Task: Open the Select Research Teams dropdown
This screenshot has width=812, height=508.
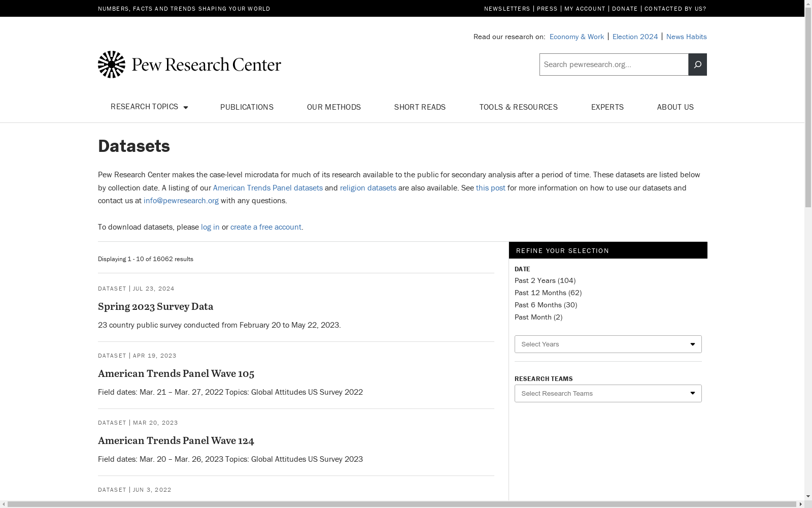Action: tap(608, 393)
